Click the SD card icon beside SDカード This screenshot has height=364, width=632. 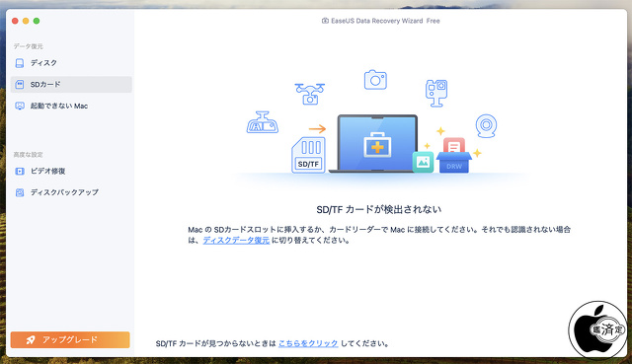point(20,84)
